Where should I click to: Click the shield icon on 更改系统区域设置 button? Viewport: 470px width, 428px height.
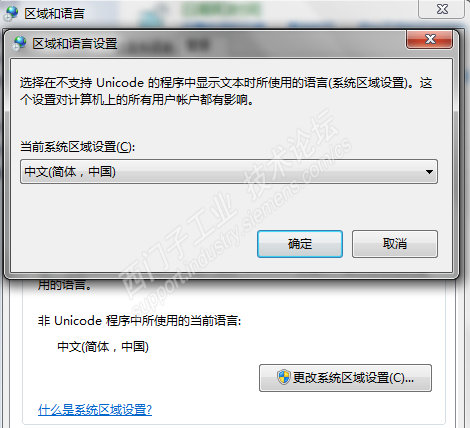tap(283, 377)
